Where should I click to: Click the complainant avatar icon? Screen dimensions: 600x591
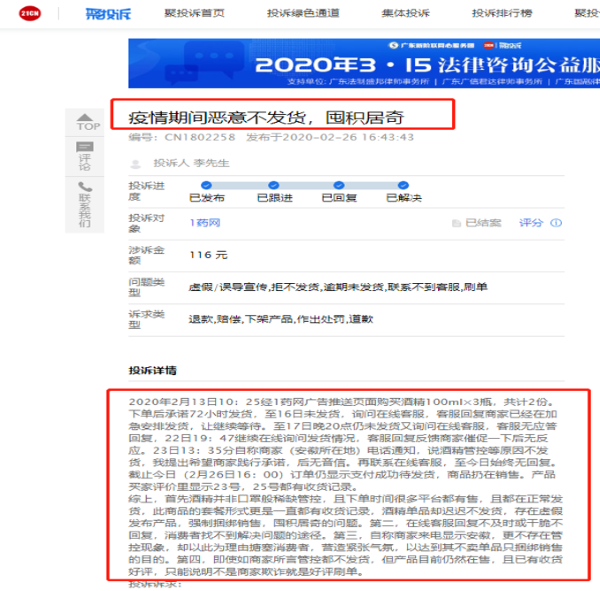coord(135,164)
